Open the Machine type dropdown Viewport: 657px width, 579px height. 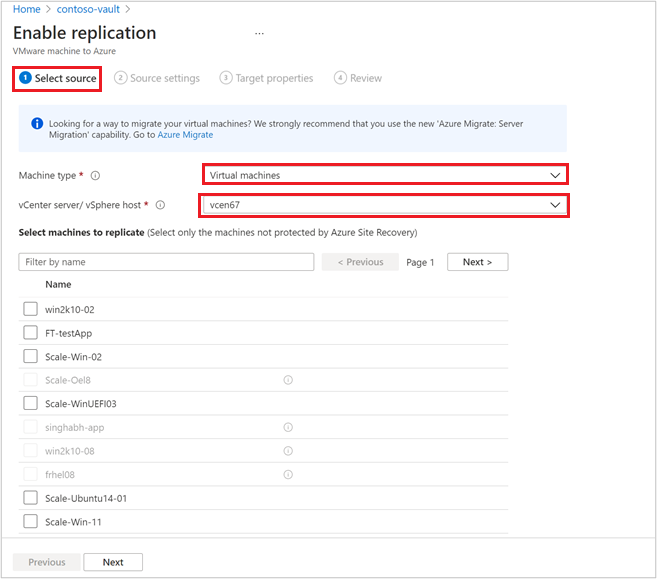pyautogui.click(x=385, y=175)
